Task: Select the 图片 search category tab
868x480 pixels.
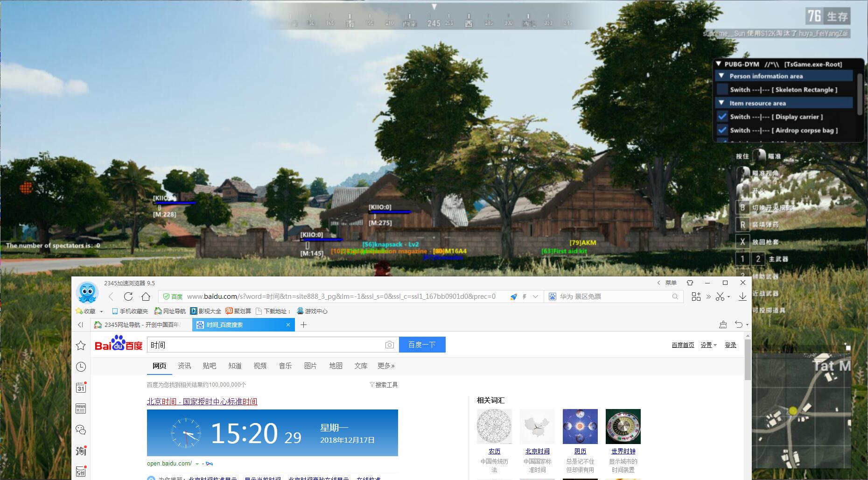Action: click(310, 366)
